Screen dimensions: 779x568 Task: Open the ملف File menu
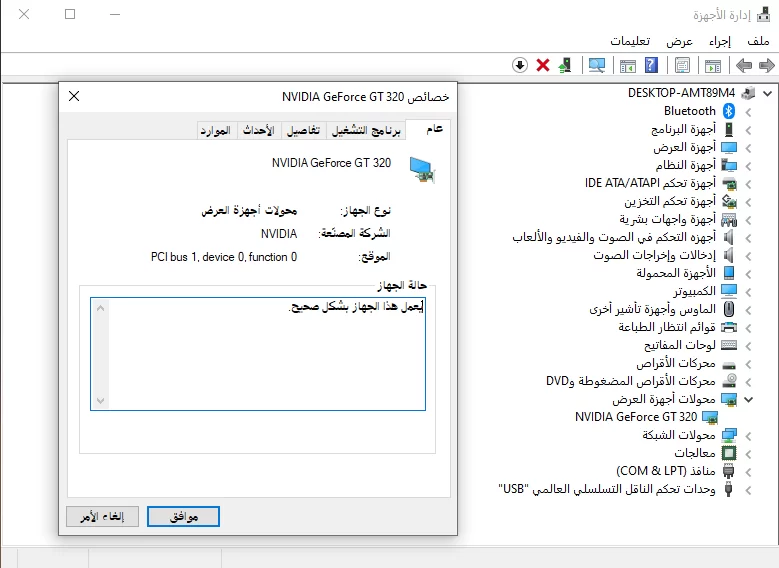tap(758, 41)
